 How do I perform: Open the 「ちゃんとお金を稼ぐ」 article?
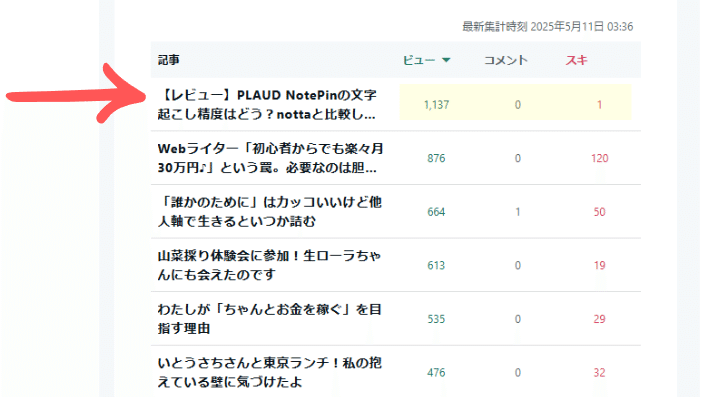pyautogui.click(x=269, y=319)
